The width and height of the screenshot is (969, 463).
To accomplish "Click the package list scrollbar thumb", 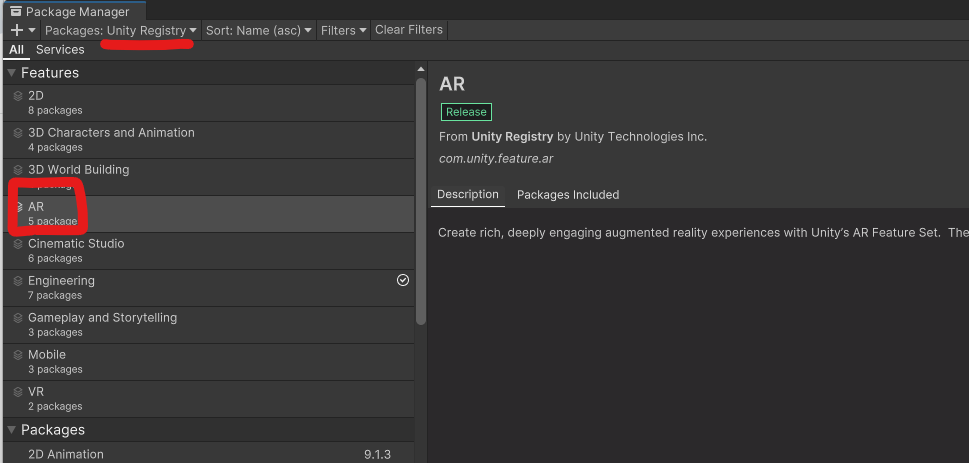I will click(x=421, y=201).
